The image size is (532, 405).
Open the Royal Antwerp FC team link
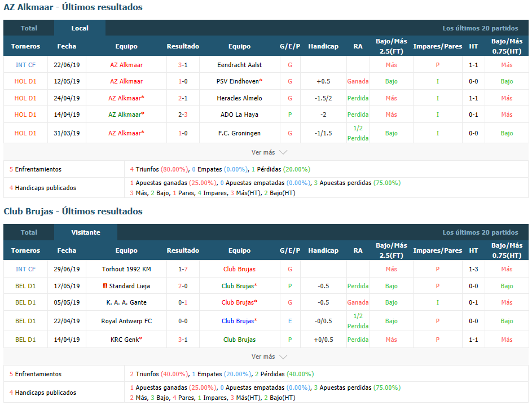(126, 321)
